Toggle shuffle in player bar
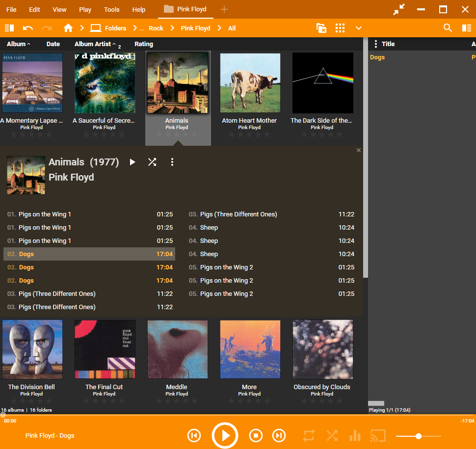 point(332,435)
